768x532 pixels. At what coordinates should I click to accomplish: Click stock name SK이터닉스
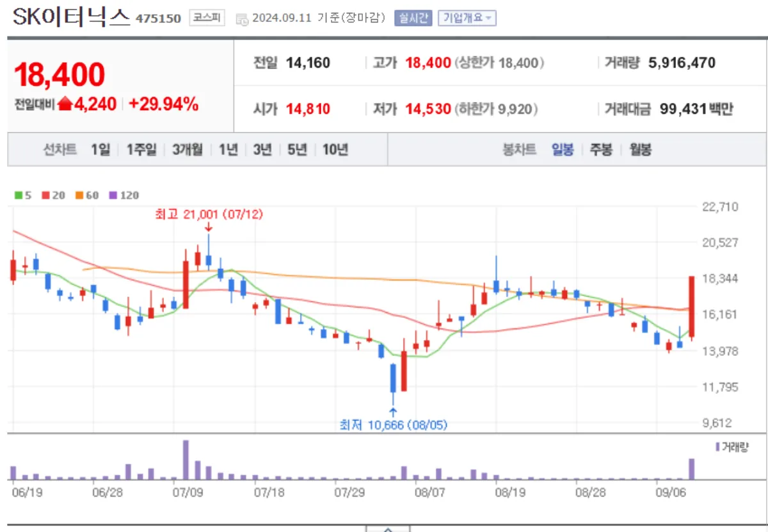71,17
